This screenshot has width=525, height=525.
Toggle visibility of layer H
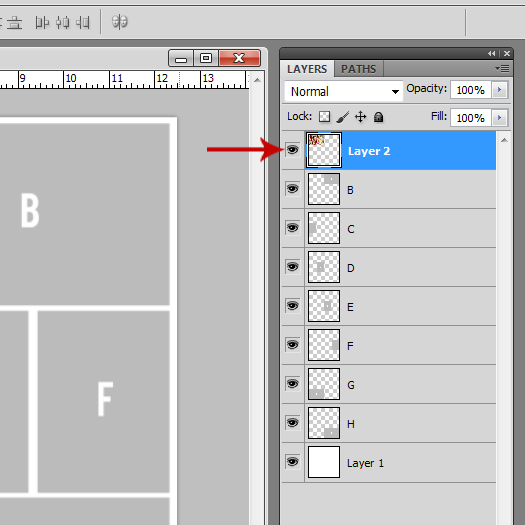[293, 423]
